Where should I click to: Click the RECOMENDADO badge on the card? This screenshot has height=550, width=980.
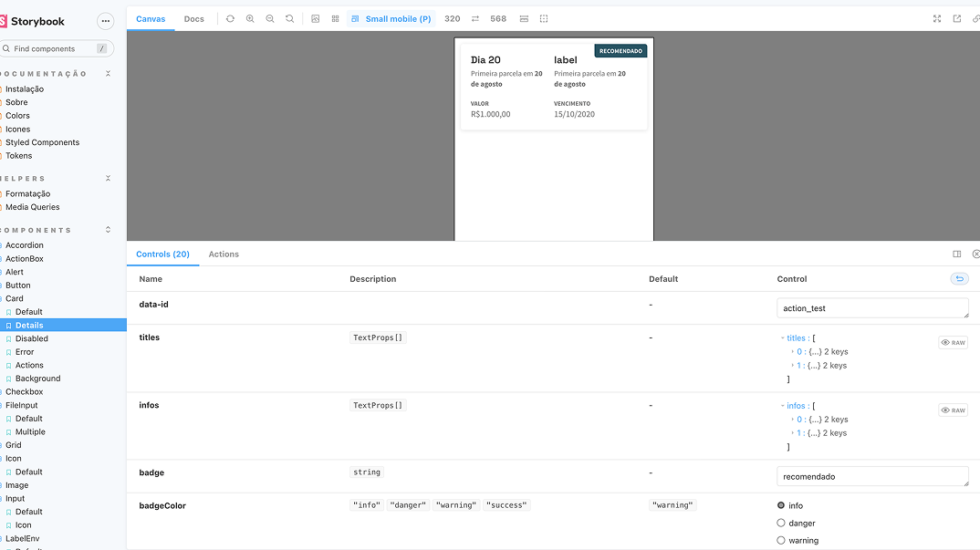pos(620,51)
